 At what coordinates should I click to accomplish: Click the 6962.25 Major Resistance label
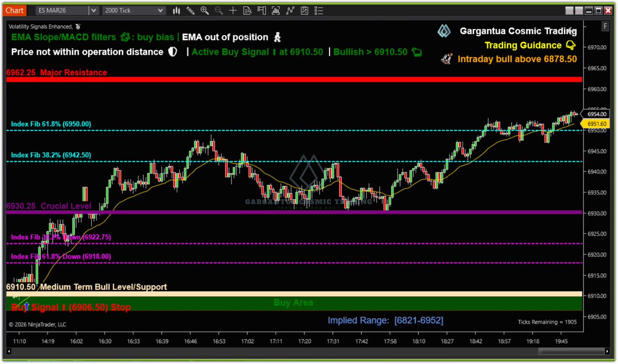click(57, 73)
